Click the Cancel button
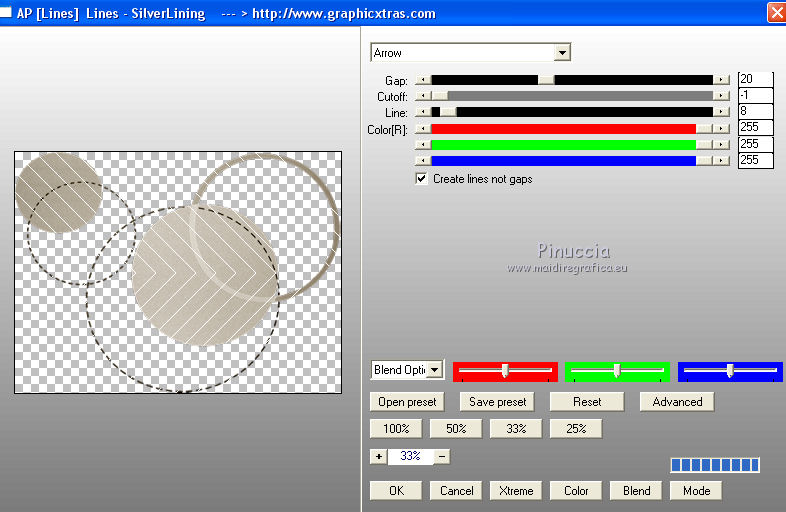This screenshot has height=512, width=786. point(456,490)
